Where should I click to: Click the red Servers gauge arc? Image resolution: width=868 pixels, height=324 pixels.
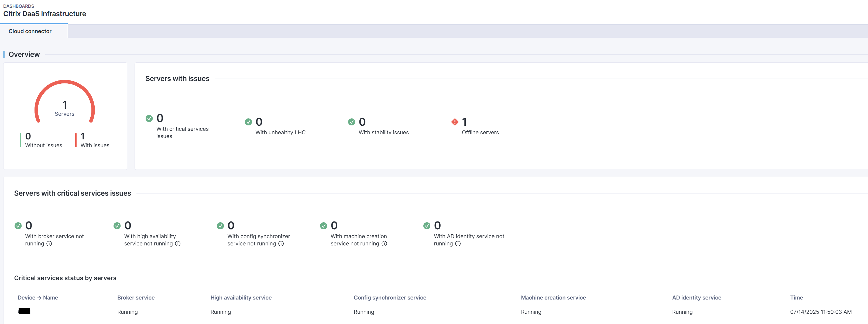pos(64,82)
